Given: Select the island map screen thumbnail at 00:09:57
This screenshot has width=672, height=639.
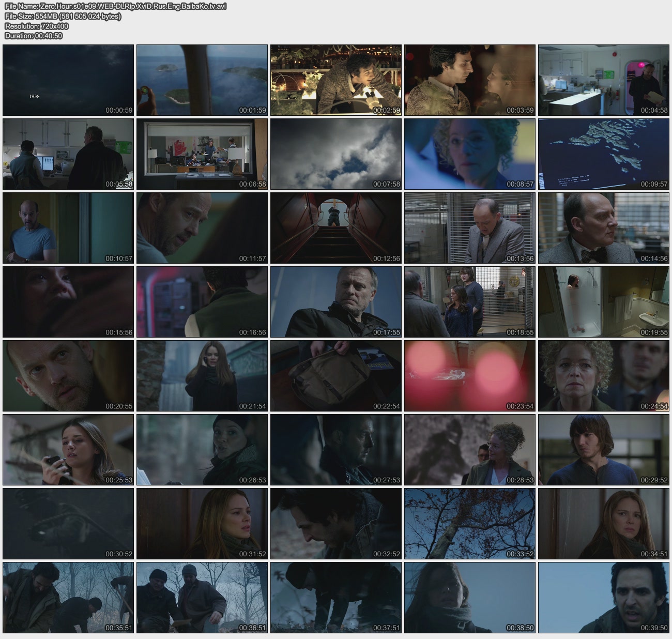Looking at the screenshot, I should point(604,154).
